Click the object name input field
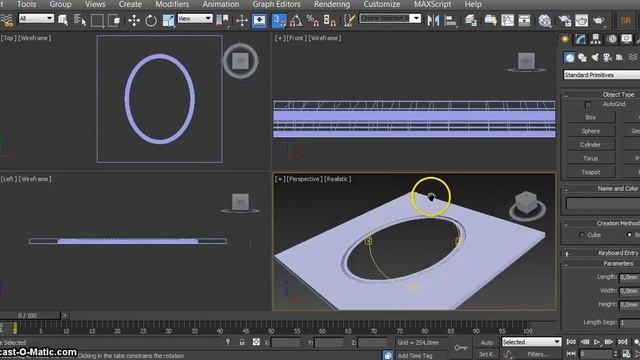 pyautogui.click(x=603, y=203)
